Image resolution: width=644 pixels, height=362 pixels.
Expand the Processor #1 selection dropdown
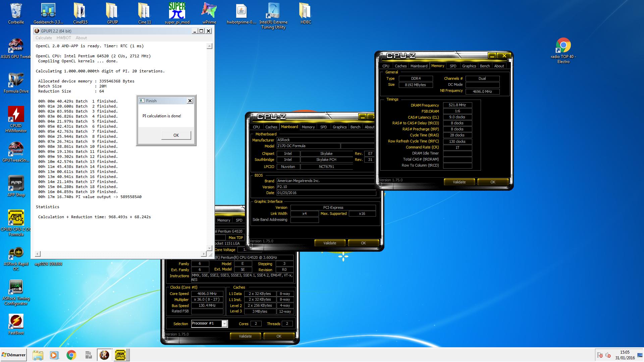coord(224,323)
